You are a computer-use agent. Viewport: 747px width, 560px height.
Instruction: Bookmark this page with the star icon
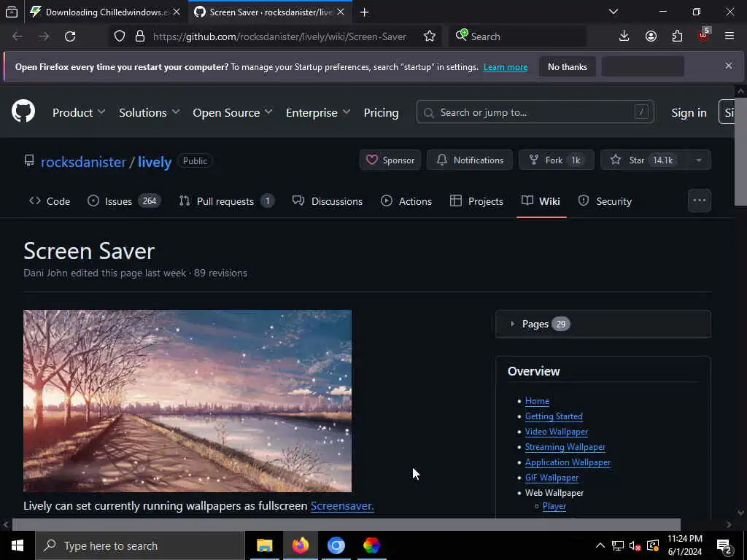(x=429, y=36)
